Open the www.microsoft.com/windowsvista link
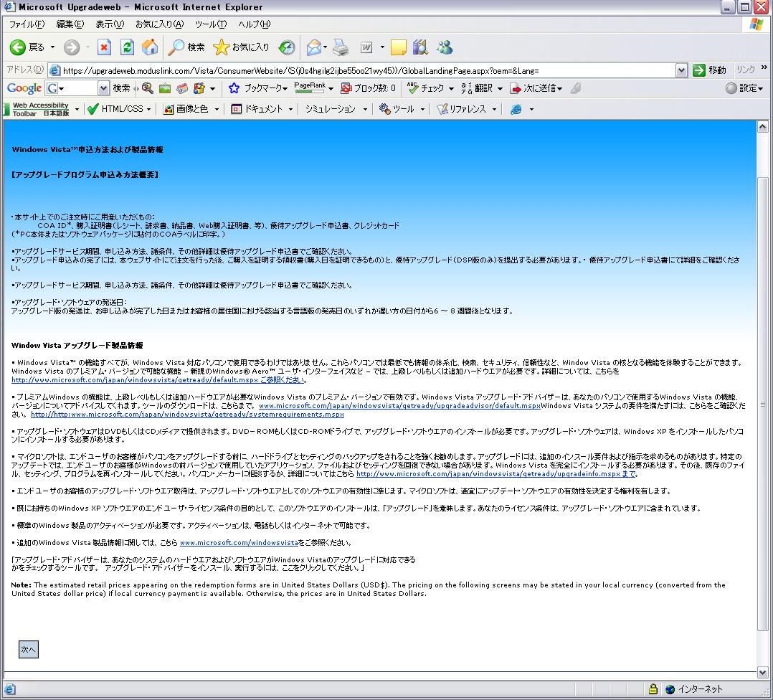This screenshot has height=700, width=773. click(239, 543)
